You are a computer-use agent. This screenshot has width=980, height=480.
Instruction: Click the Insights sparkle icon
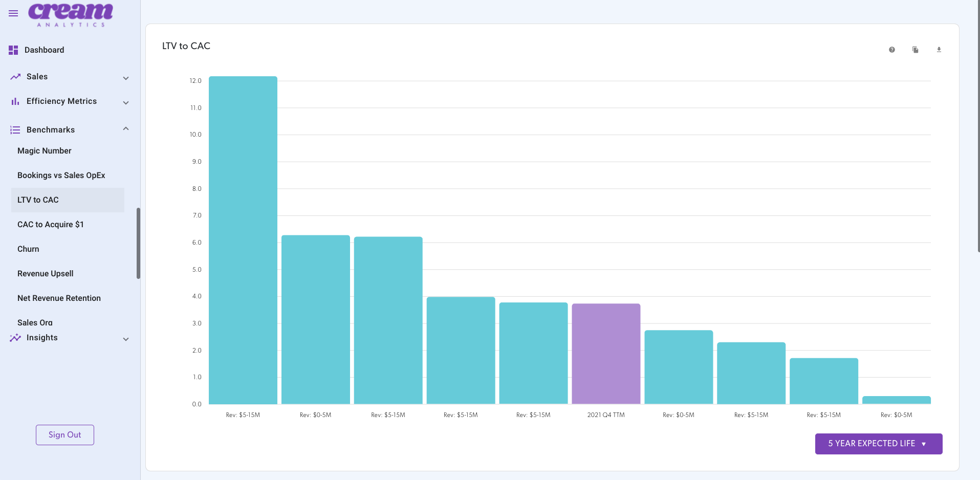pos(14,337)
